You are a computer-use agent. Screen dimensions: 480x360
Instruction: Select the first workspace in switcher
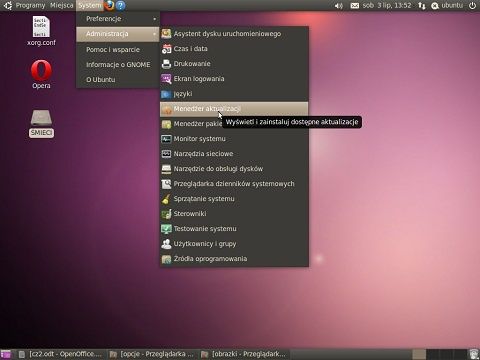(x=419, y=354)
